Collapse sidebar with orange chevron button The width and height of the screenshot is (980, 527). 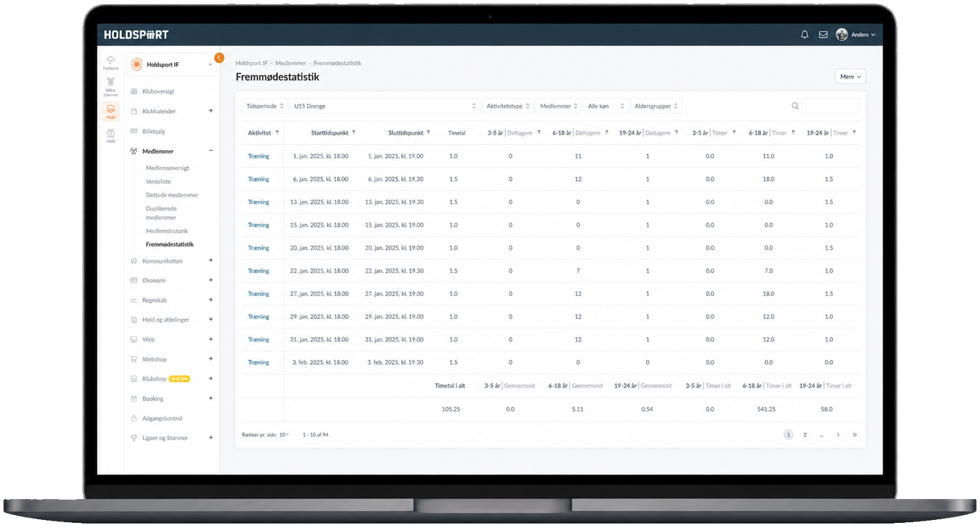(219, 57)
